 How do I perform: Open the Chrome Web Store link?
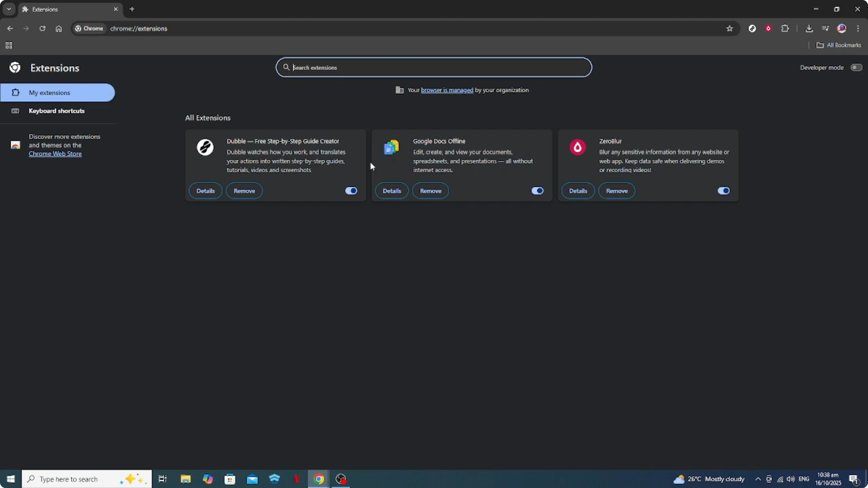tap(55, 153)
